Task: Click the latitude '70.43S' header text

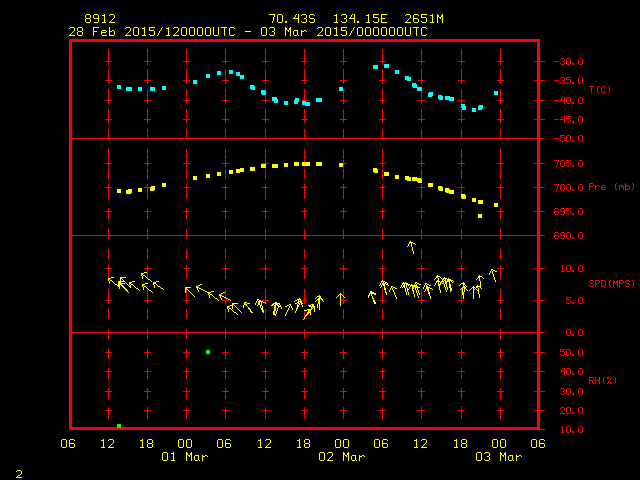Action: 292,19
